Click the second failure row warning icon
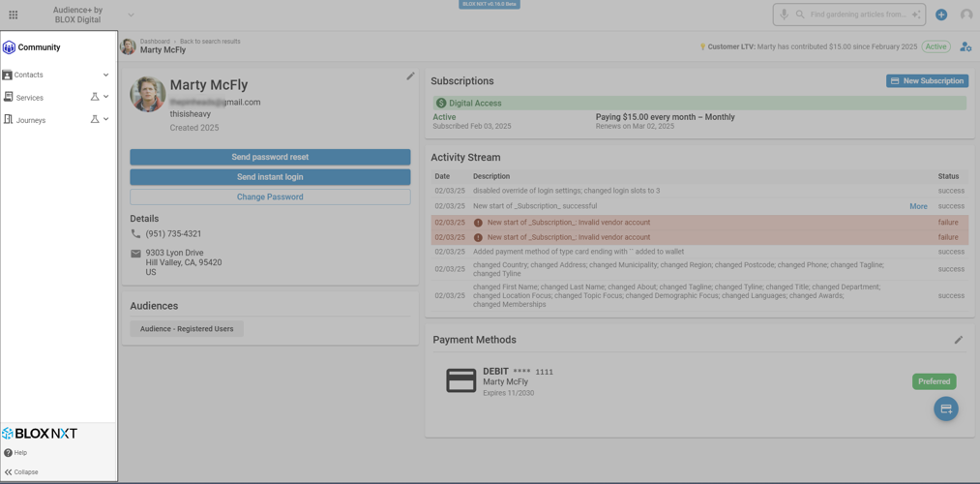The image size is (980, 484). [x=478, y=237]
